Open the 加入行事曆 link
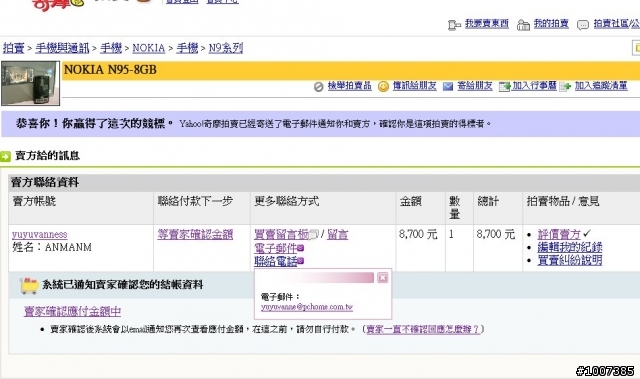The image size is (640, 379). click(x=534, y=86)
